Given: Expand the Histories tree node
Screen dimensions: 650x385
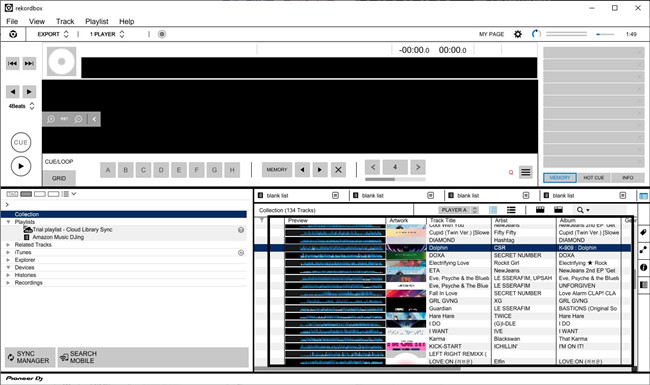Looking at the screenshot, I should tap(8, 275).
